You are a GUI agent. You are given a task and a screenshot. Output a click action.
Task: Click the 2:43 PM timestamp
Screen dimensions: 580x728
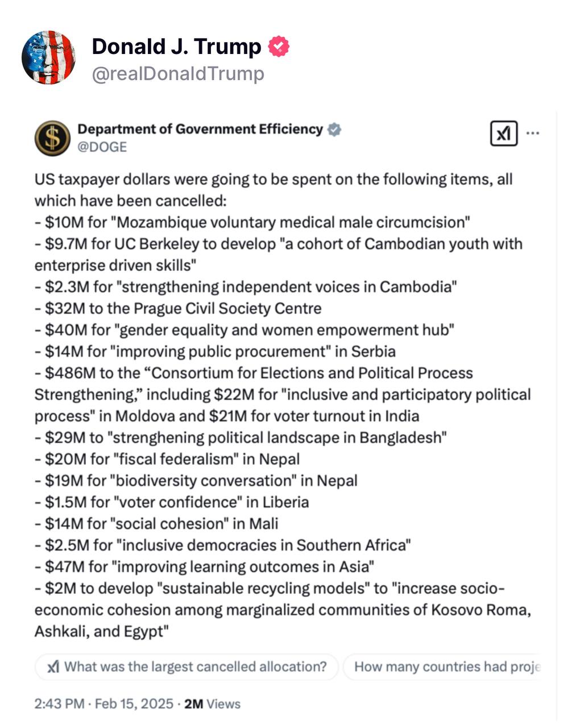(59, 704)
